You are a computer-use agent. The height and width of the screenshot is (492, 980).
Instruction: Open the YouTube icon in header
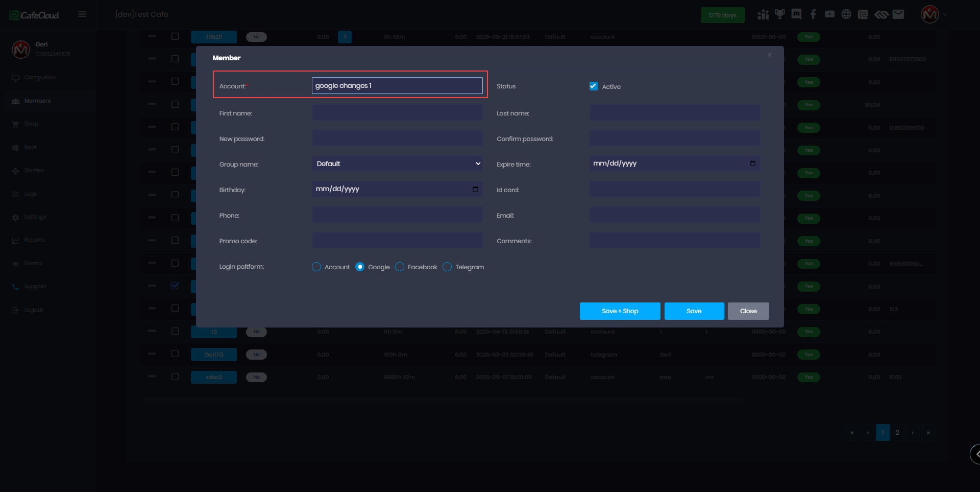(829, 14)
